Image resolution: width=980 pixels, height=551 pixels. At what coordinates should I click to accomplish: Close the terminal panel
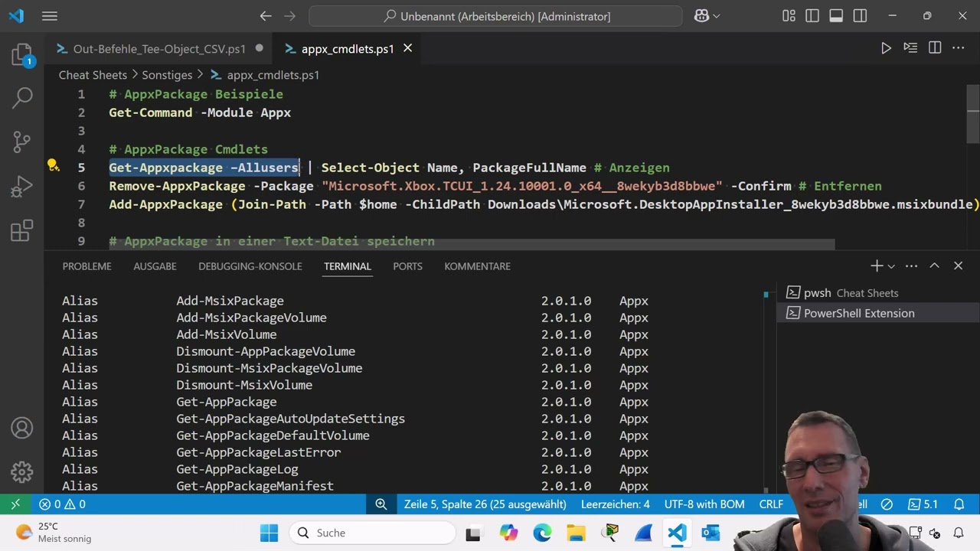[x=958, y=266]
